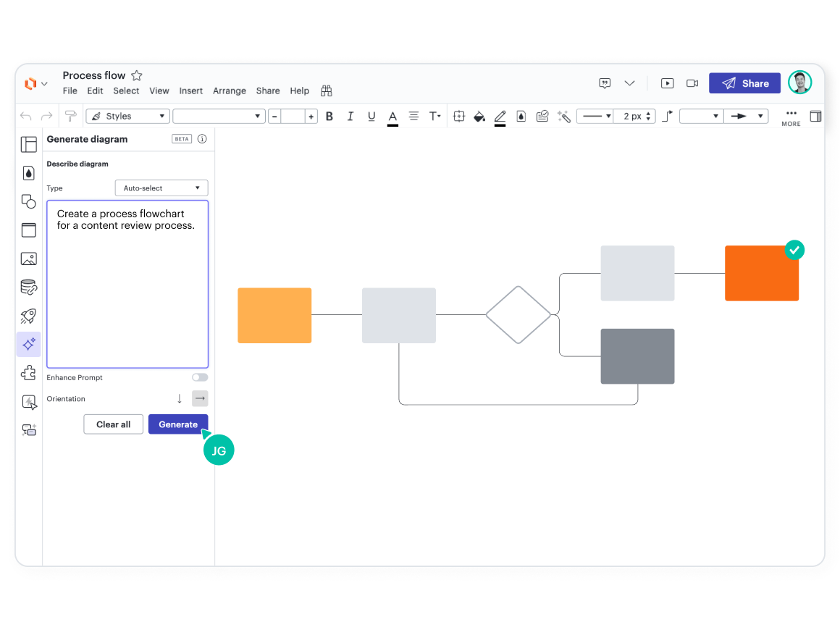Screen dimensions: 840x630
Task: Open the Styles dropdown
Action: [127, 116]
